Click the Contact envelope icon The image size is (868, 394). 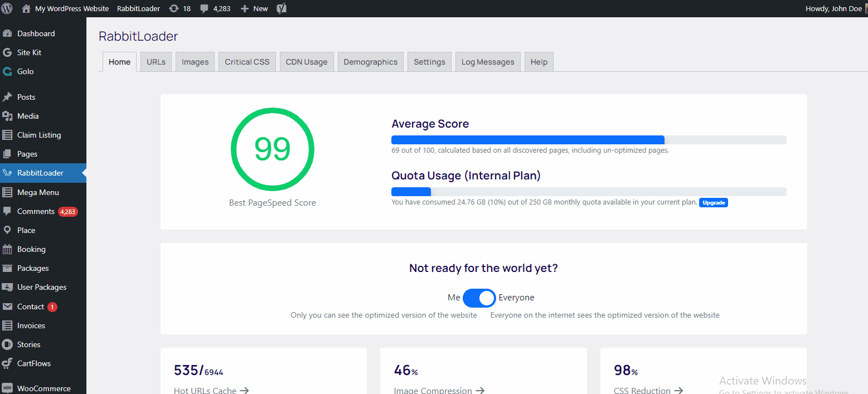coord(7,307)
